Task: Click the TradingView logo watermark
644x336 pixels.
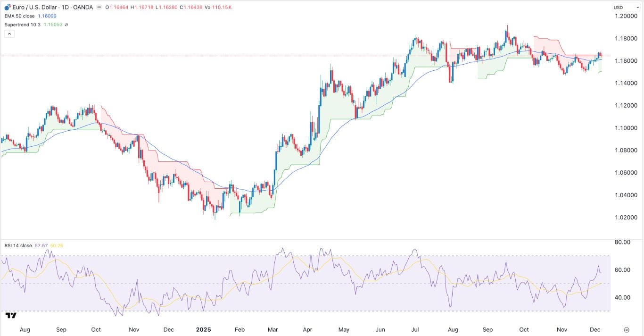Action: [12, 315]
